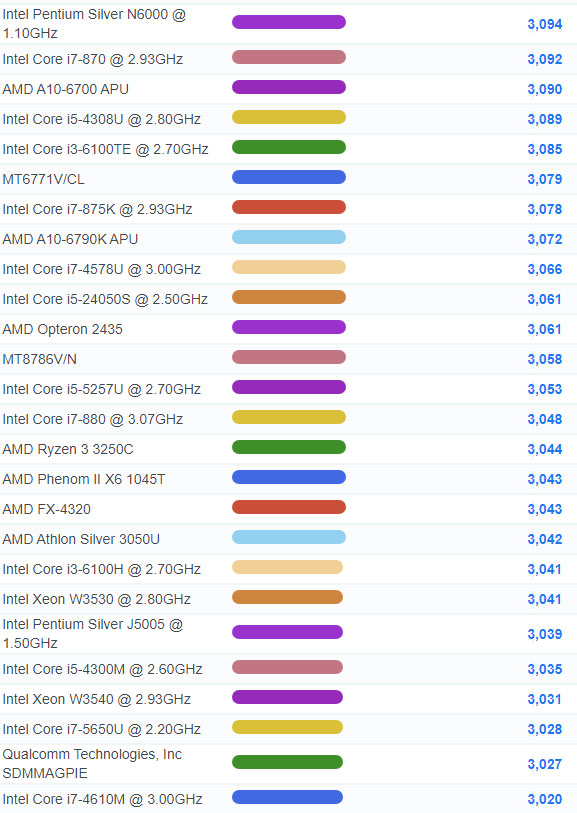Click the red bar for Core i7-875K

coord(289,207)
